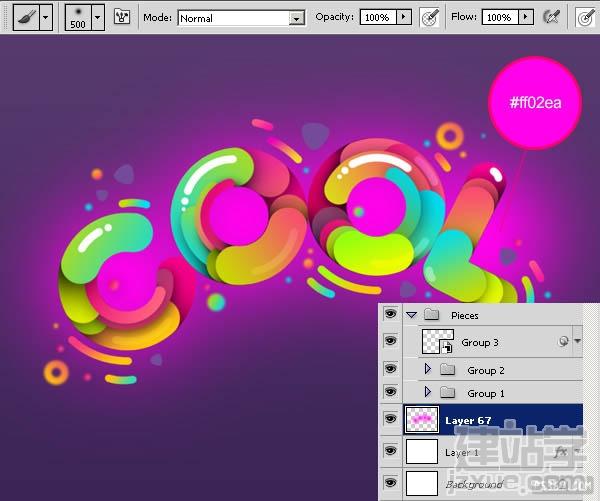600x501 pixels.
Task: Toggle tablet pressure for opacity icon
Action: [429, 18]
